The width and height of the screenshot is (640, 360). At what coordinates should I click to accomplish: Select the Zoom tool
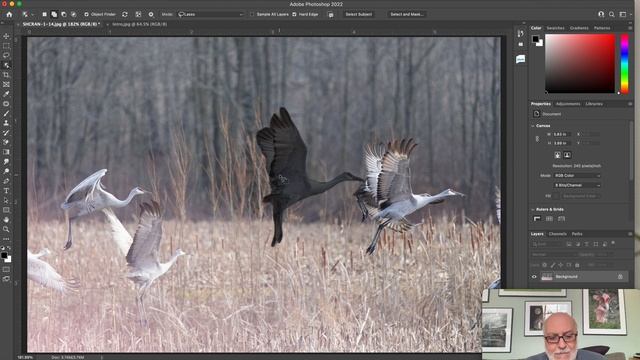coord(6,229)
